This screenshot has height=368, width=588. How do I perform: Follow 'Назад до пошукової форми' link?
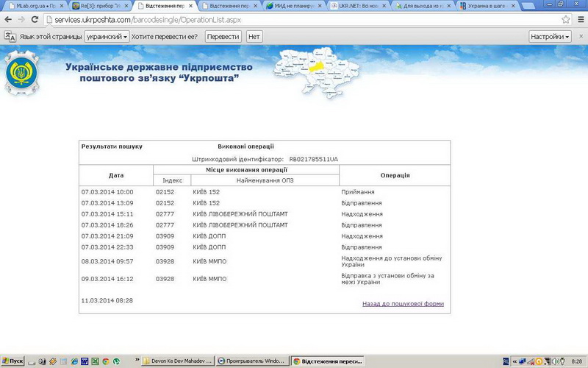[403, 303]
